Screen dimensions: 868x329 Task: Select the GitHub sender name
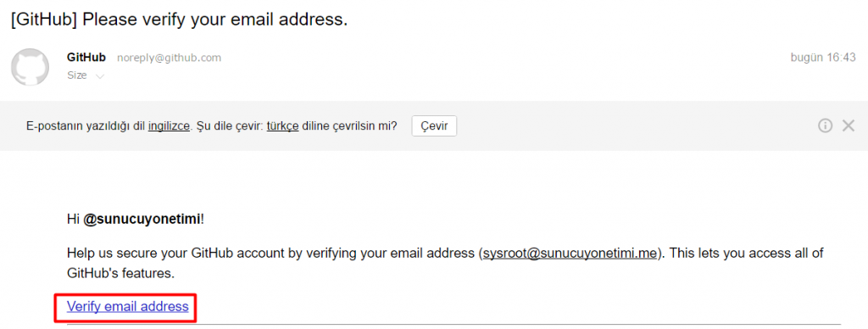point(86,58)
